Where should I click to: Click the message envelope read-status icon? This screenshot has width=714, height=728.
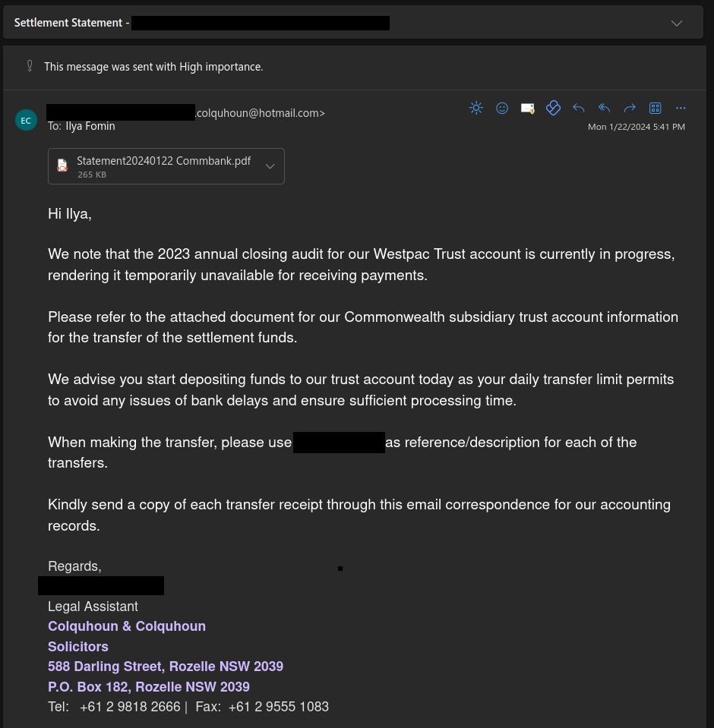pos(527,108)
